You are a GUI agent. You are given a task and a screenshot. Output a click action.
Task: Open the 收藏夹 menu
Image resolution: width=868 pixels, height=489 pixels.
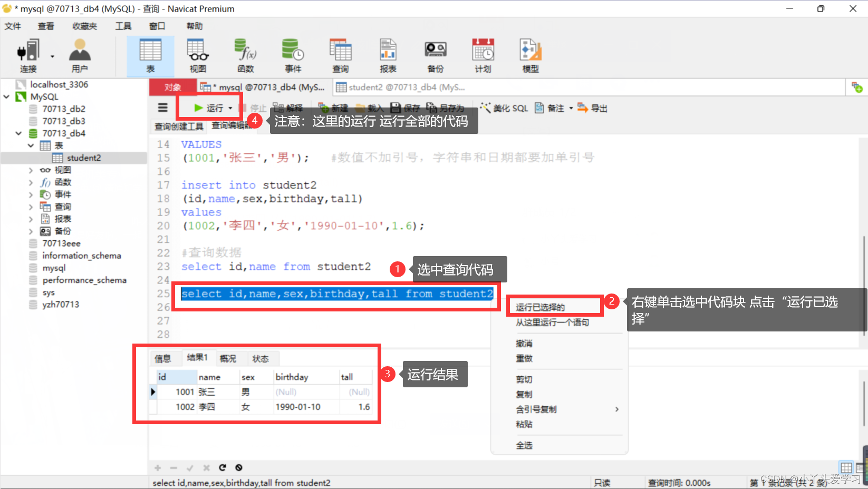pyautogui.click(x=85, y=26)
